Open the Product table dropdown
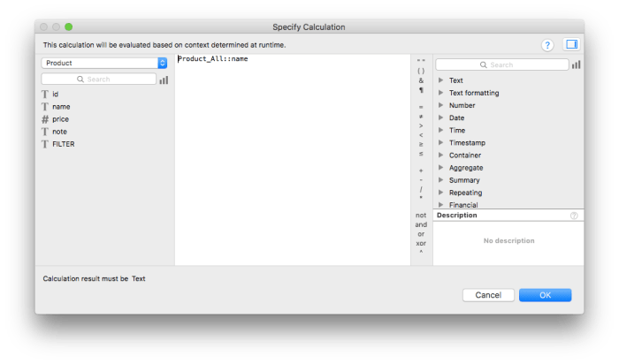 point(104,63)
